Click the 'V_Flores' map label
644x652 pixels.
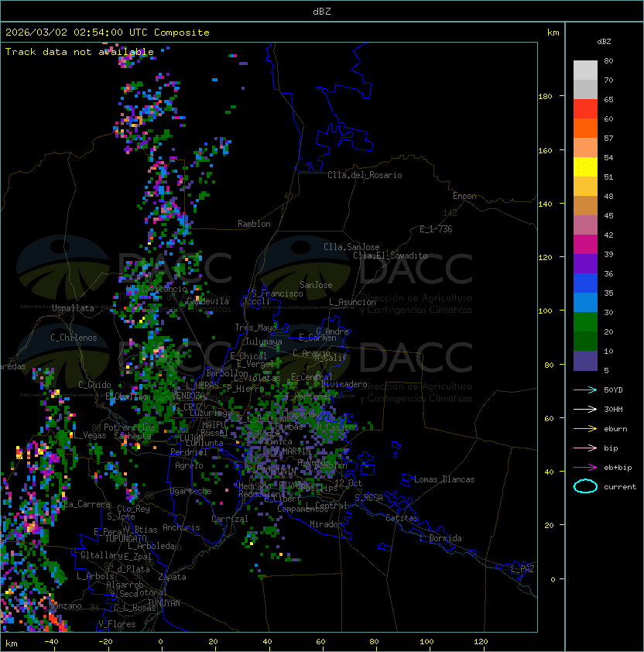117,624
